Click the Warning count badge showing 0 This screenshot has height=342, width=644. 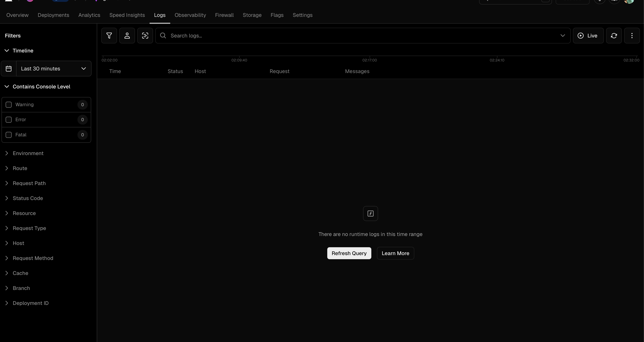click(83, 105)
